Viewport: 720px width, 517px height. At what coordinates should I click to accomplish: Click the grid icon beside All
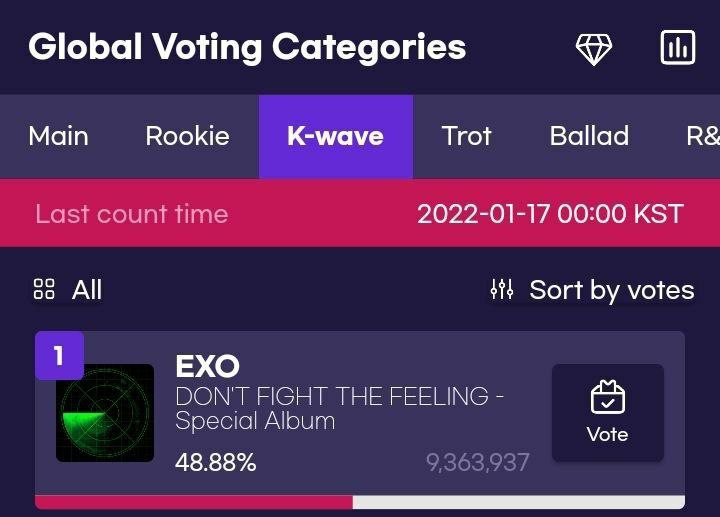(x=44, y=289)
